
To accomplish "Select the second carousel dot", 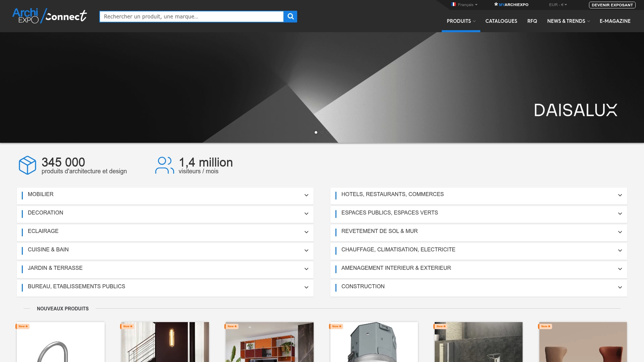I will pyautogui.click(x=322, y=132).
